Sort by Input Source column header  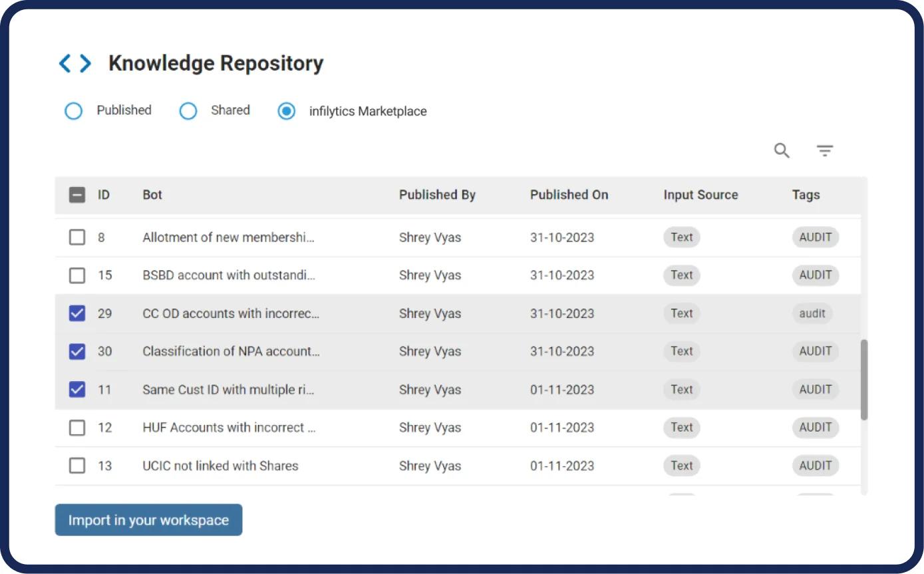point(700,195)
